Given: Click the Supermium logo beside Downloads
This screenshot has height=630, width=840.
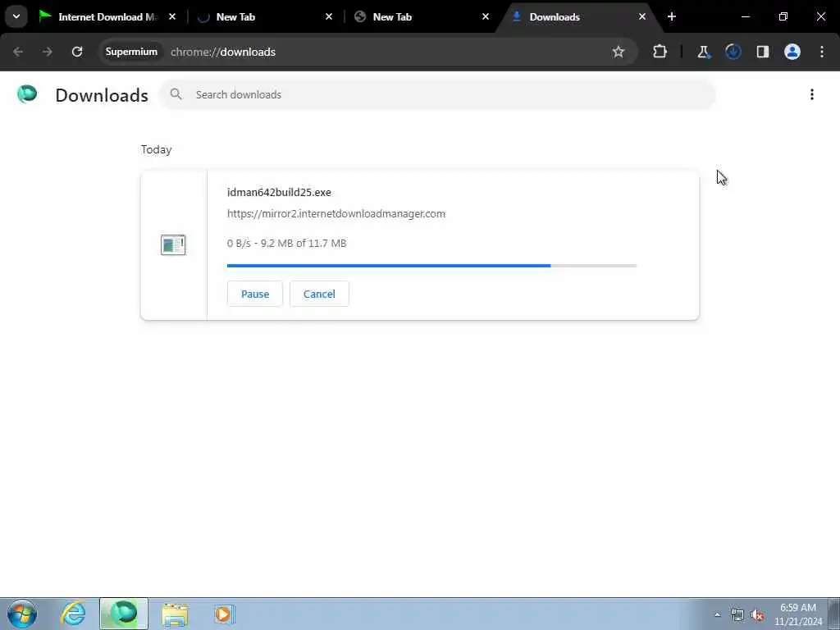Looking at the screenshot, I should 27,94.
